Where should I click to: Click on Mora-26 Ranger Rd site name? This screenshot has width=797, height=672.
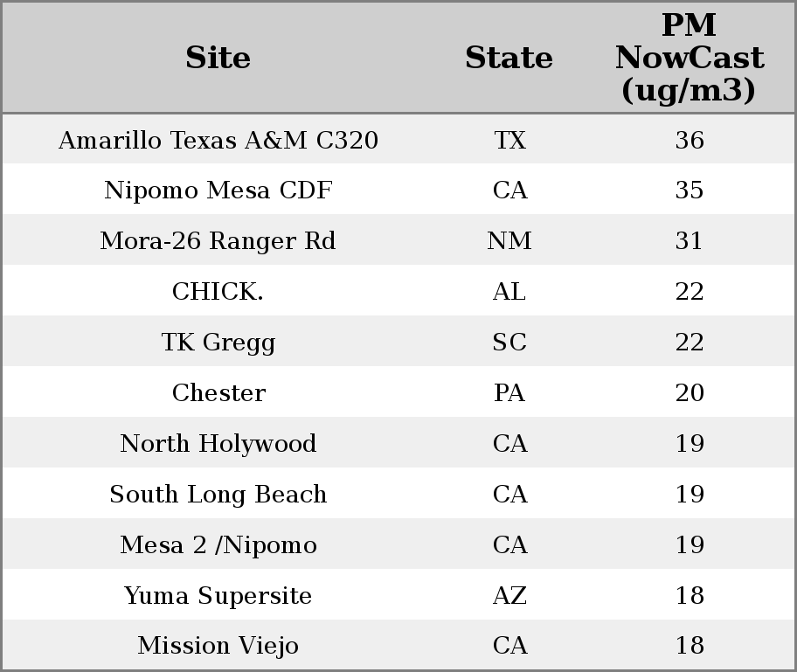(x=218, y=241)
